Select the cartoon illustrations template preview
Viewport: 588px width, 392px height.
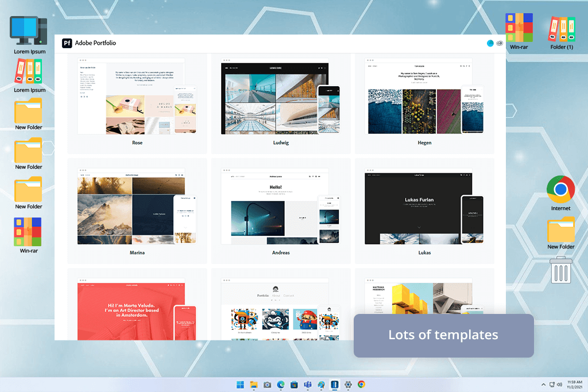(280, 309)
